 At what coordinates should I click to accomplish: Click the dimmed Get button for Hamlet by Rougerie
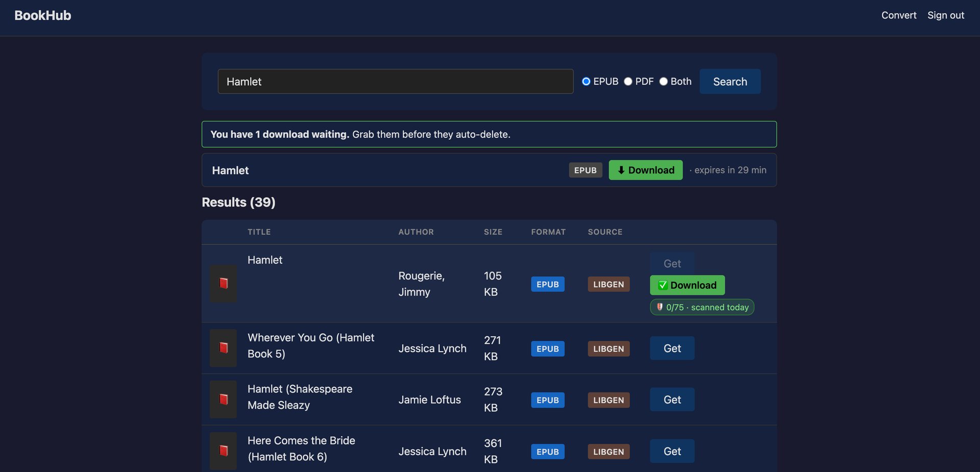click(x=672, y=263)
